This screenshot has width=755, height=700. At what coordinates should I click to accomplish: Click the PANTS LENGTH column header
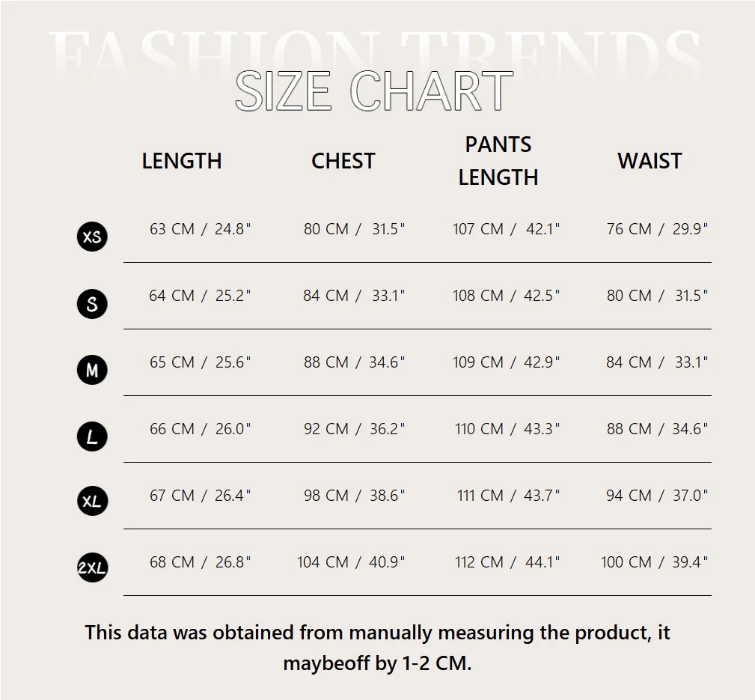coord(498,160)
